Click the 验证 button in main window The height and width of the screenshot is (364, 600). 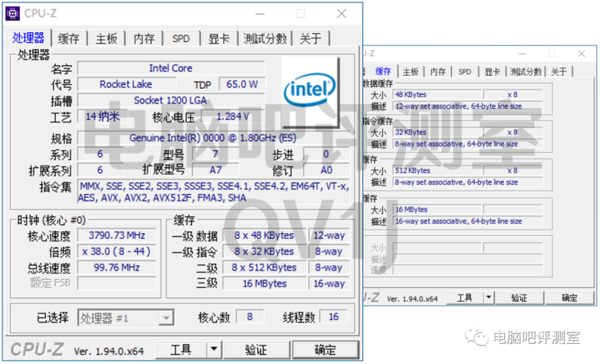[x=256, y=349]
